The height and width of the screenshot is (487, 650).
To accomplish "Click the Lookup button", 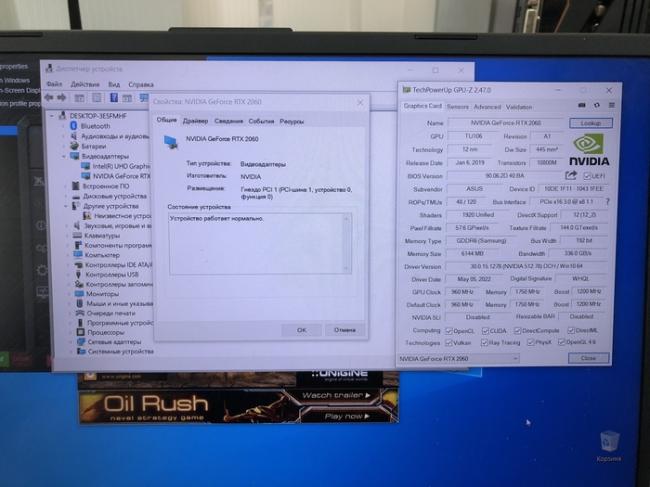I will coord(590,123).
